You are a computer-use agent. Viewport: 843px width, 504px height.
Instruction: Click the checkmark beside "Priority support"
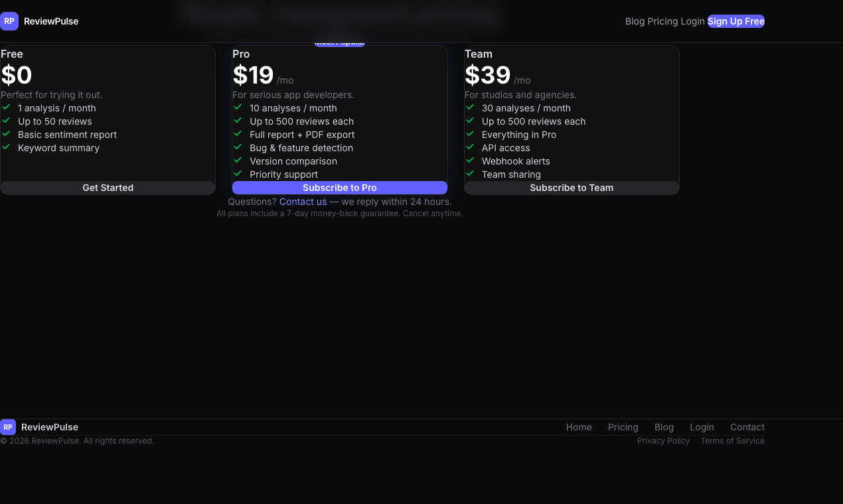tap(238, 174)
